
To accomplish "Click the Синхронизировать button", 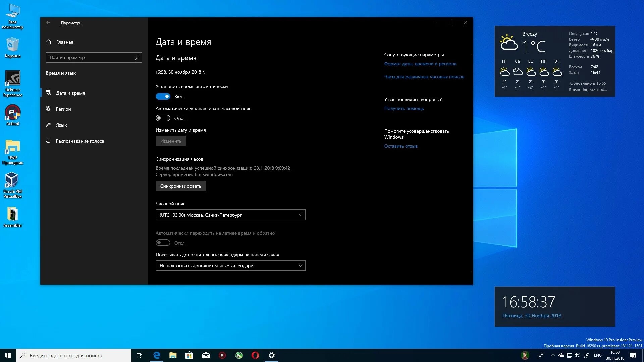I will pos(181,186).
